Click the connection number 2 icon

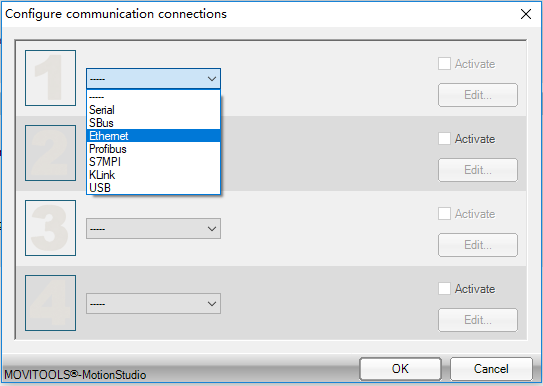tap(51, 153)
